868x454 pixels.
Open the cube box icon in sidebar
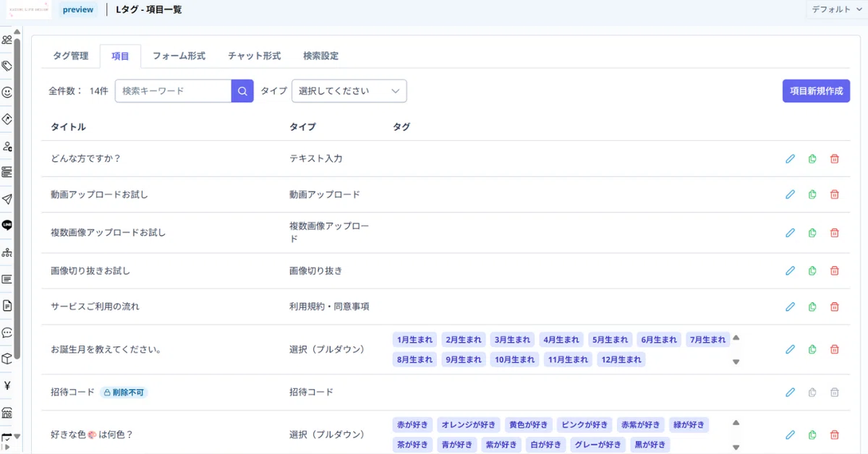click(x=7, y=359)
